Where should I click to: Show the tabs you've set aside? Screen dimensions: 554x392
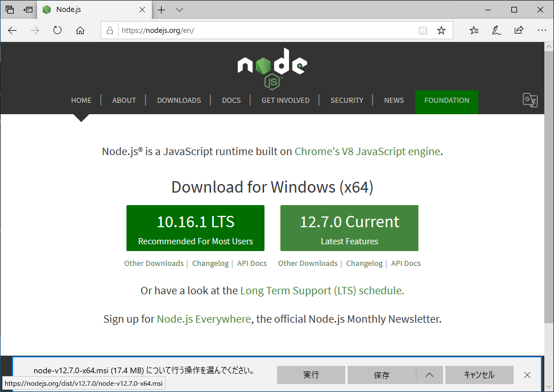[10, 10]
